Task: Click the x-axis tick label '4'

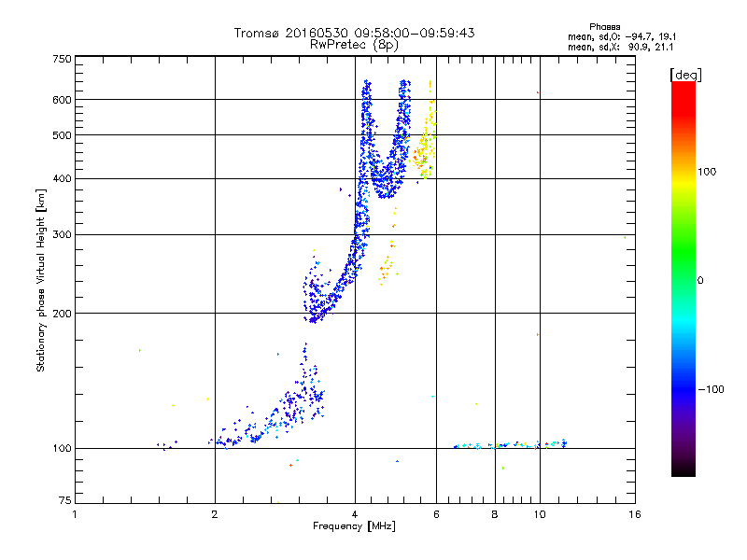Action: tap(355, 514)
